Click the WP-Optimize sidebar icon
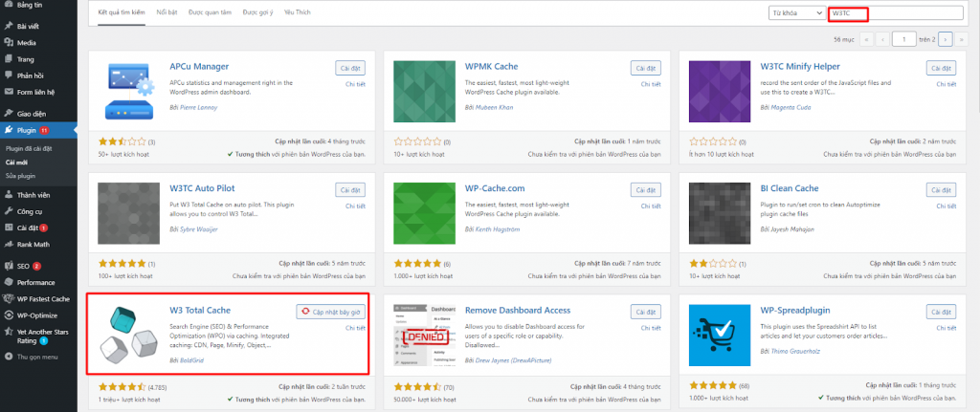Viewport: 980px width, 412px height. [9, 315]
